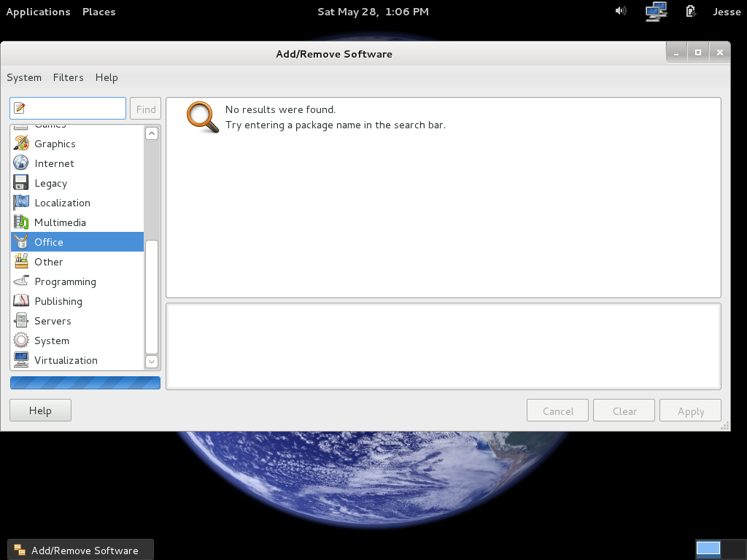Click the Servers category icon

click(21, 321)
